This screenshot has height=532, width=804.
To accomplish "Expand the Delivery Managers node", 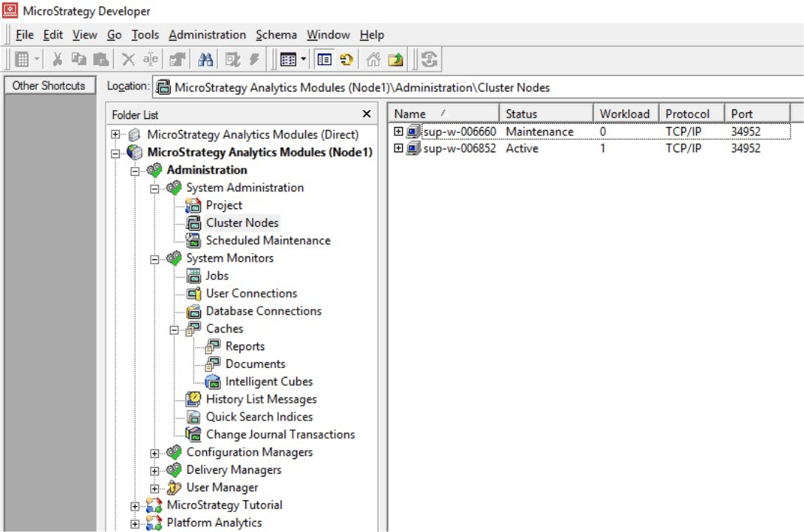I will pos(154,471).
